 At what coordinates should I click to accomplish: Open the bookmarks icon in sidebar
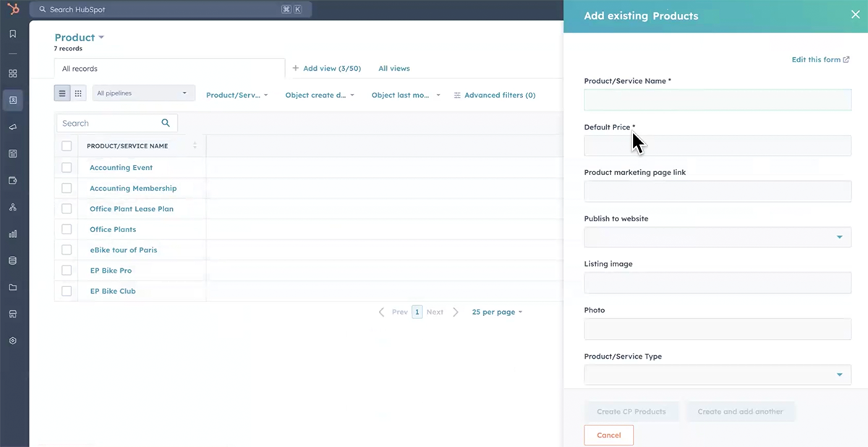tap(13, 34)
